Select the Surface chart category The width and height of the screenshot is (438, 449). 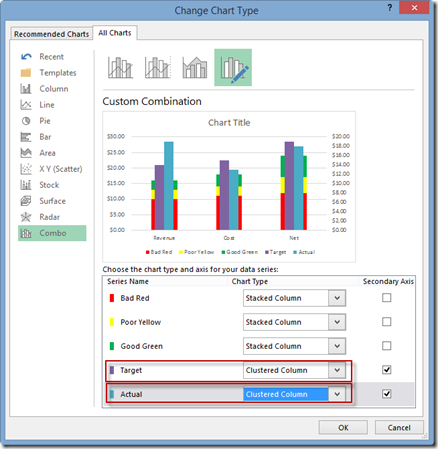(52, 201)
